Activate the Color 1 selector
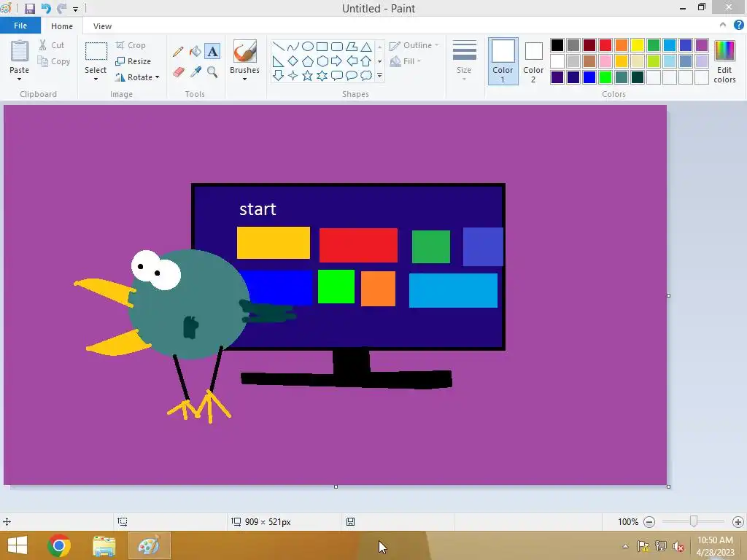The width and height of the screenshot is (747, 560). (503, 61)
